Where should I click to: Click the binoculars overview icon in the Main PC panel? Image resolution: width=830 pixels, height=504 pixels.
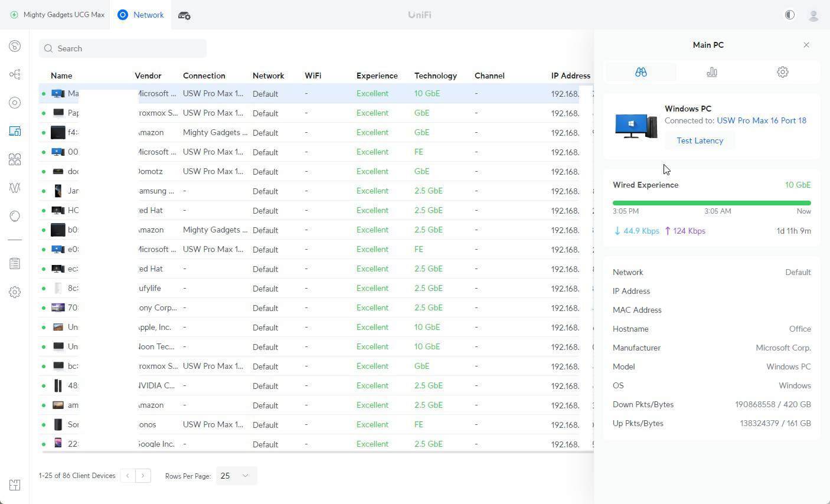tap(641, 72)
